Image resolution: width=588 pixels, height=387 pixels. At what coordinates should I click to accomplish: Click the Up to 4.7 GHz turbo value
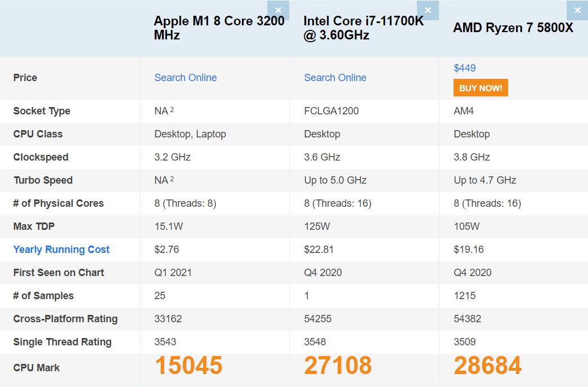click(x=485, y=181)
